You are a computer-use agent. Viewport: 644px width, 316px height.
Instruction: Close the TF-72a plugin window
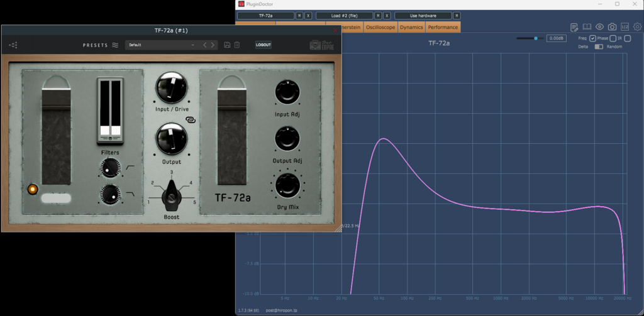pyautogui.click(x=336, y=30)
